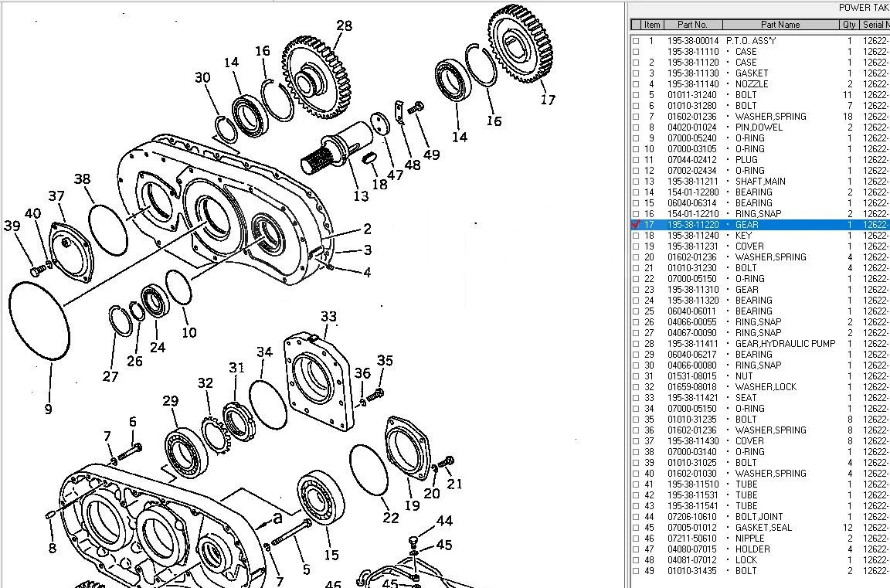
Task: Click part number 01011-31240 in the list
Action: [x=692, y=95]
